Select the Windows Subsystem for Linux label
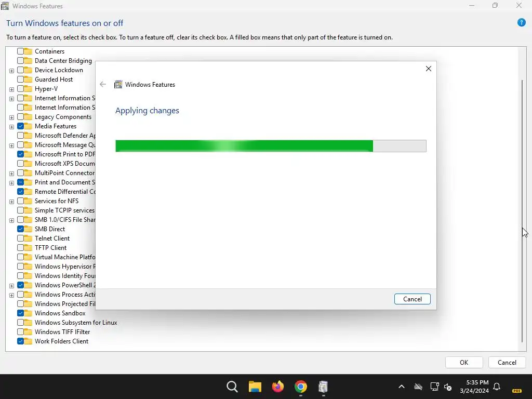Viewport: 532px width, 399px height. pyautogui.click(x=76, y=322)
